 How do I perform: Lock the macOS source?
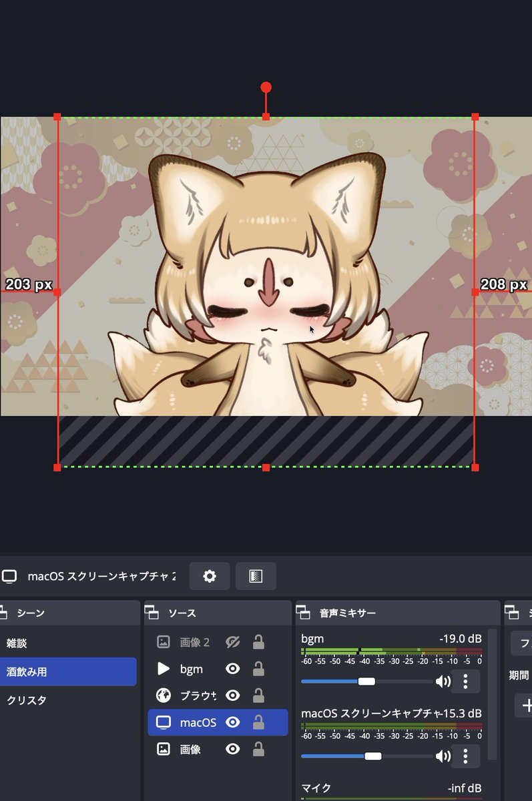(258, 722)
